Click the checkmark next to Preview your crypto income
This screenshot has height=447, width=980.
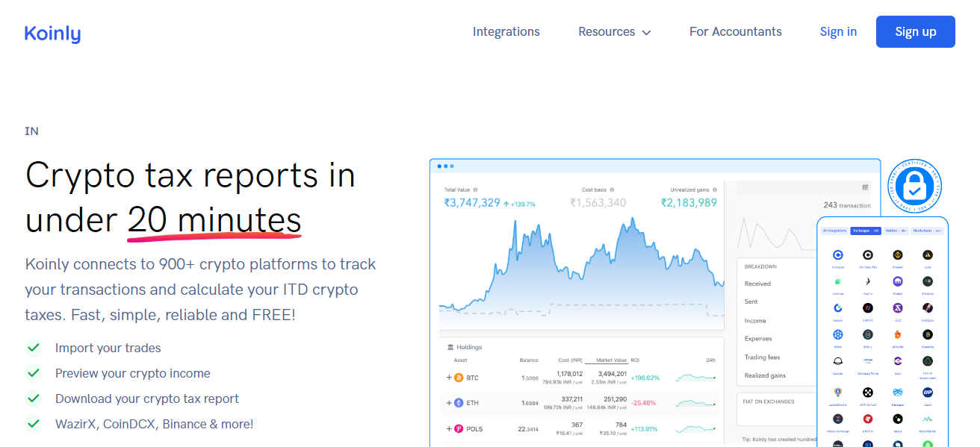click(33, 373)
